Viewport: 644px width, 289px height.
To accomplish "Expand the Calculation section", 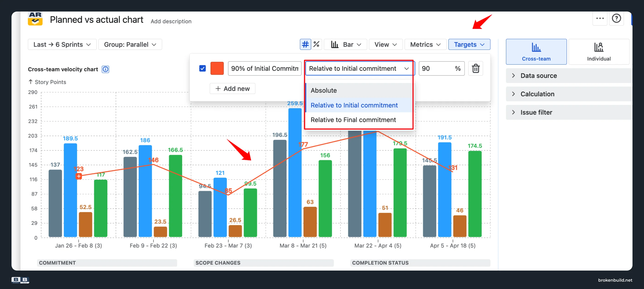I will pos(569,94).
